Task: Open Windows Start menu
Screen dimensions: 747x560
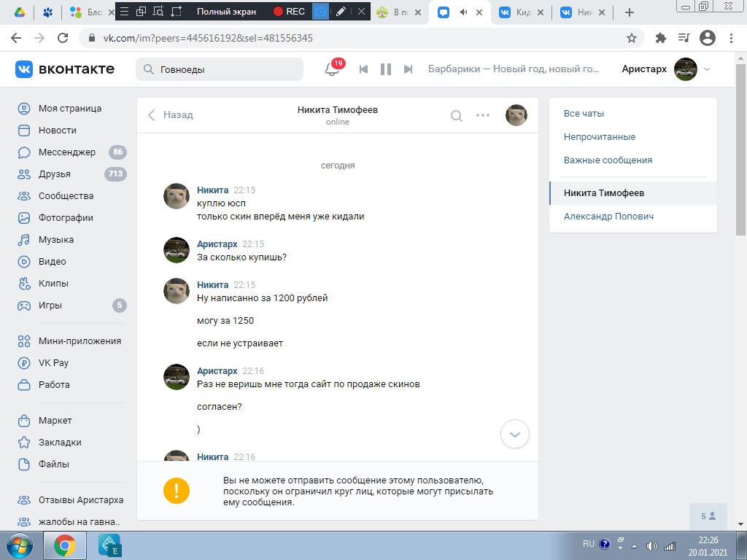Action: tap(19, 545)
